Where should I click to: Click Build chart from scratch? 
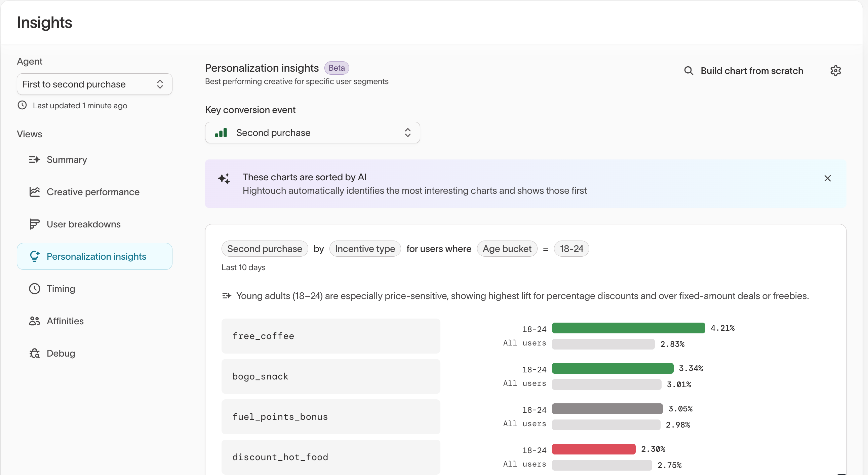coord(752,70)
